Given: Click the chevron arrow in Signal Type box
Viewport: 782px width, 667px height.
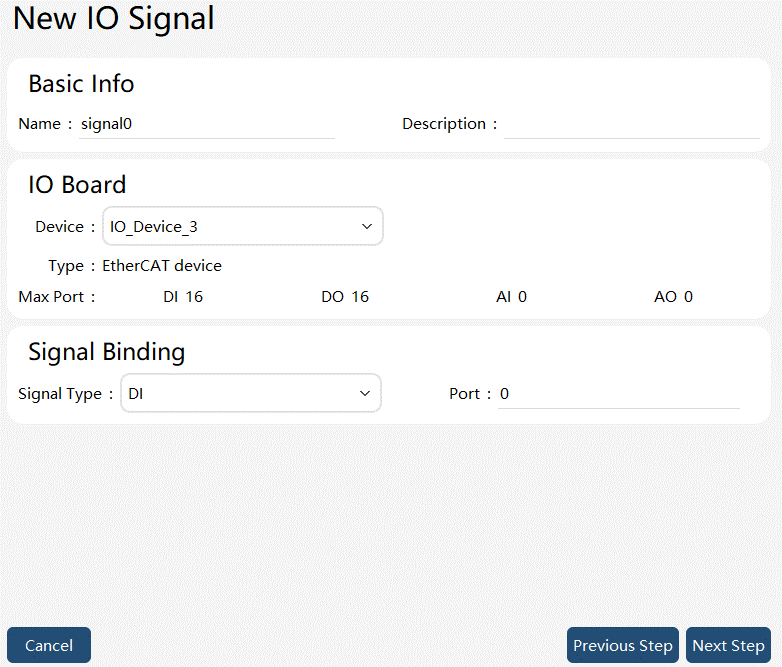Looking at the screenshot, I should (x=365, y=393).
